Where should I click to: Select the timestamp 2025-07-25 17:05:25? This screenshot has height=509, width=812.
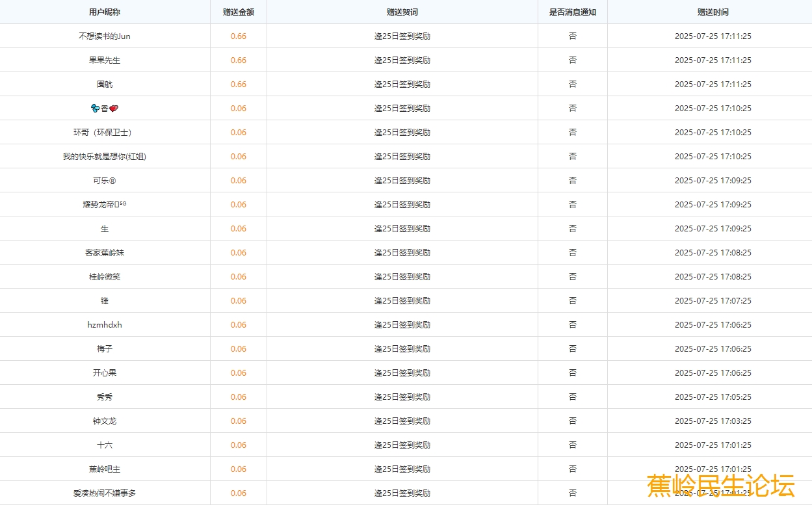tap(713, 397)
